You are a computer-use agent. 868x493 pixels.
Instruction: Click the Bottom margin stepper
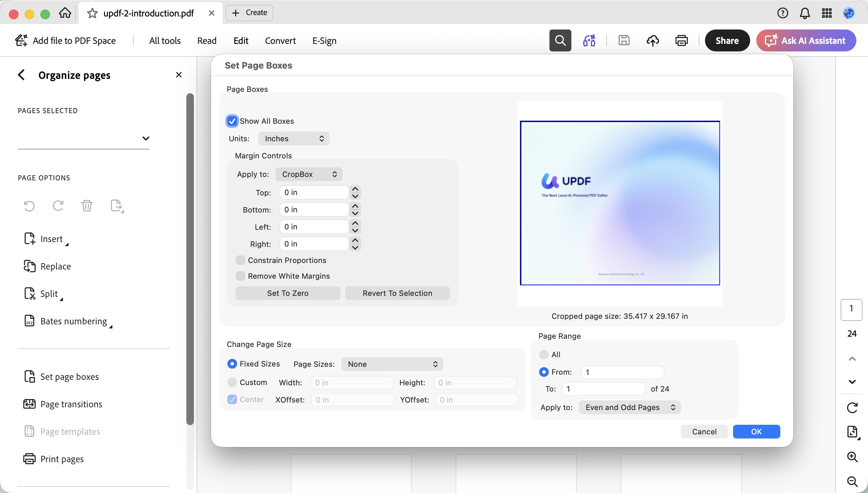(355, 209)
